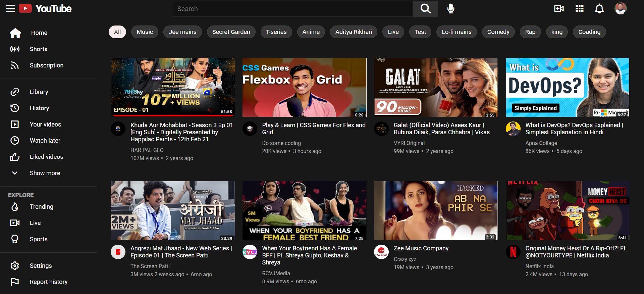Activate voice search microphone
The image size is (644, 294).
tap(451, 8)
